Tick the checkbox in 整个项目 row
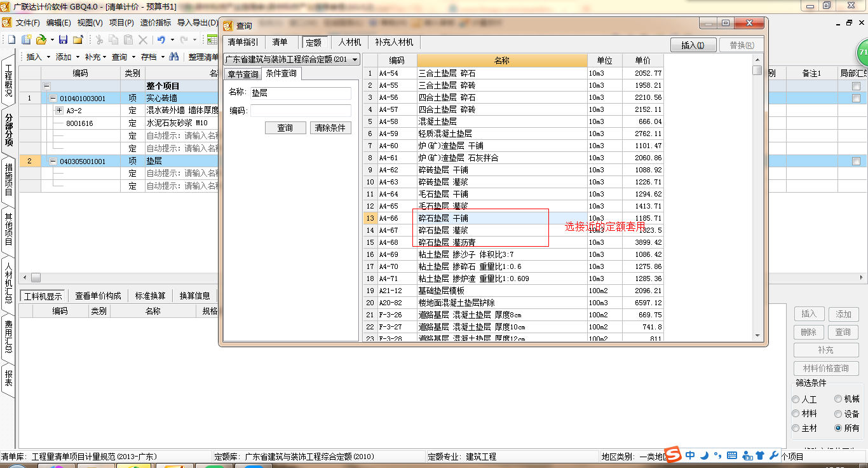Image resolution: width=868 pixels, height=468 pixels. coord(857,86)
